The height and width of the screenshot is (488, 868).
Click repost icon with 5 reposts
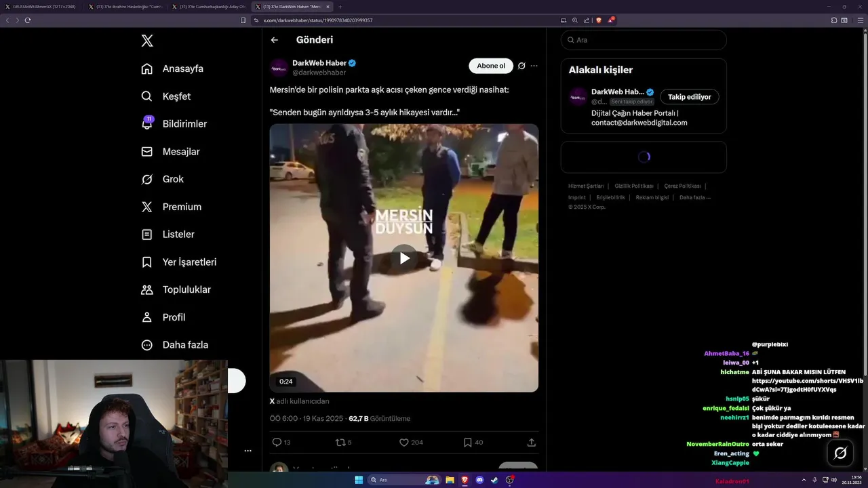point(340,442)
